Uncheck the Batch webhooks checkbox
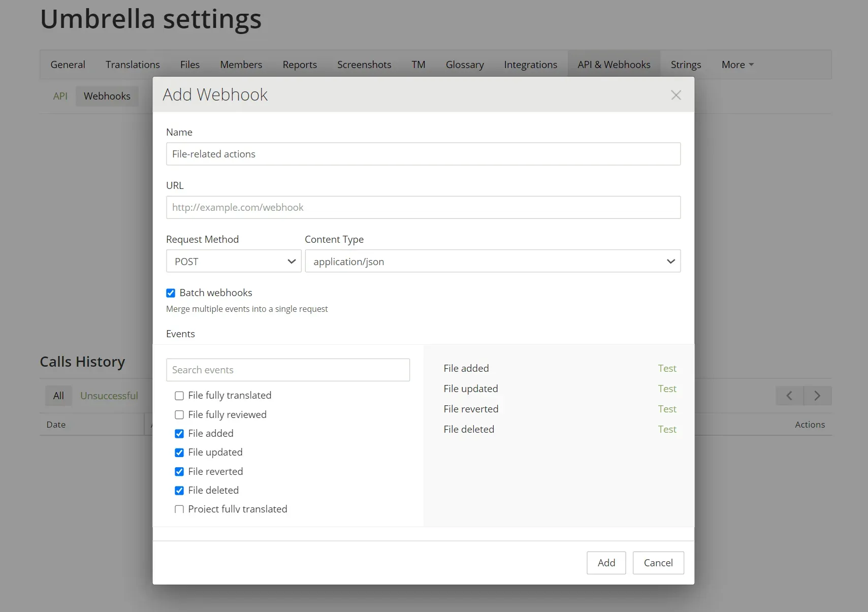The height and width of the screenshot is (612, 868). [171, 293]
